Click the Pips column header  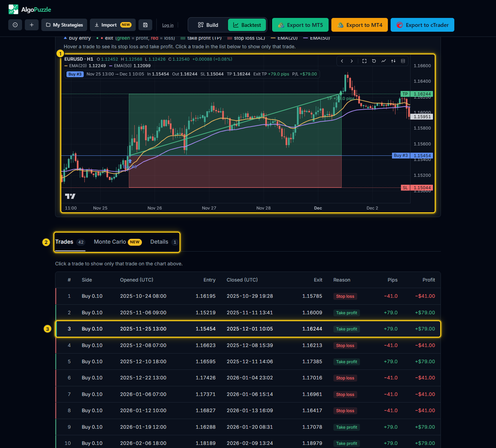[x=392, y=280]
